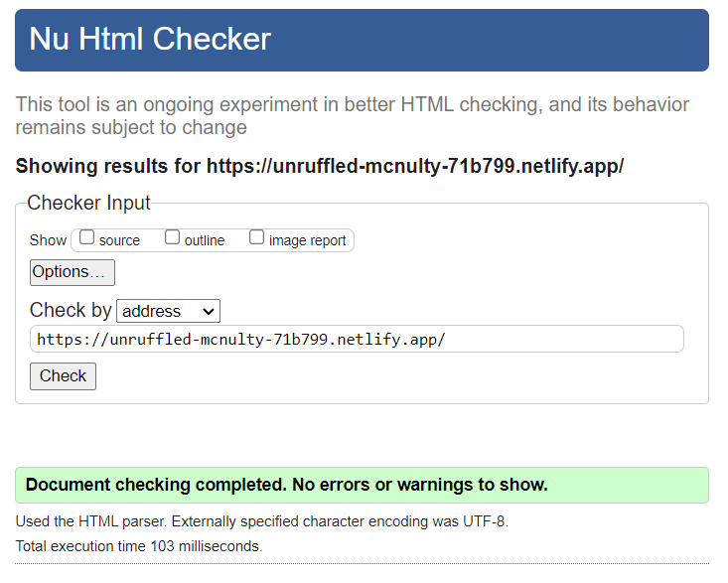
Task: Enable the source checkbox
Action: tap(86, 237)
